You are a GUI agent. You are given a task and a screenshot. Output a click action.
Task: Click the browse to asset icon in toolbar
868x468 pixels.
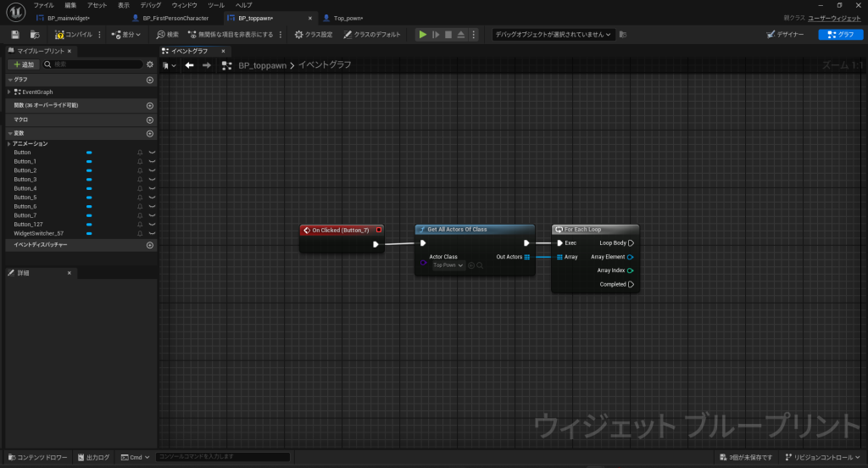click(x=35, y=35)
